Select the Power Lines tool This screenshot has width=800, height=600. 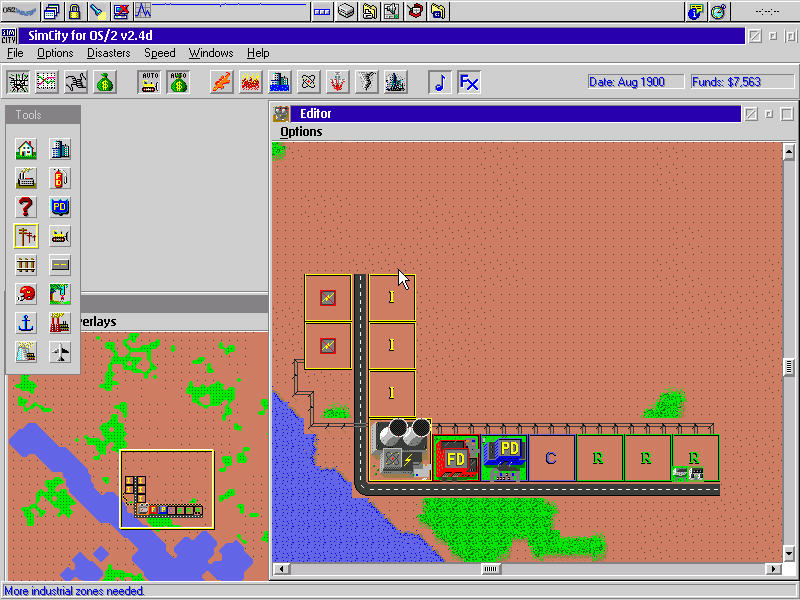(x=26, y=236)
